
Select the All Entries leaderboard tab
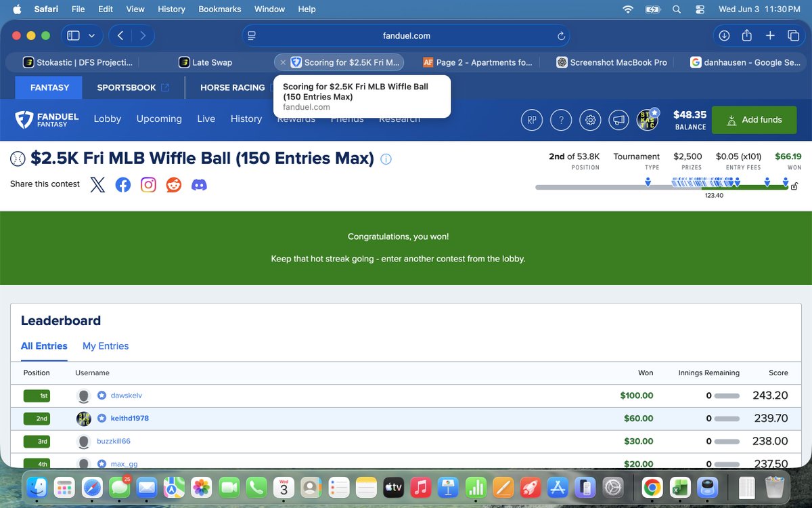(x=44, y=346)
